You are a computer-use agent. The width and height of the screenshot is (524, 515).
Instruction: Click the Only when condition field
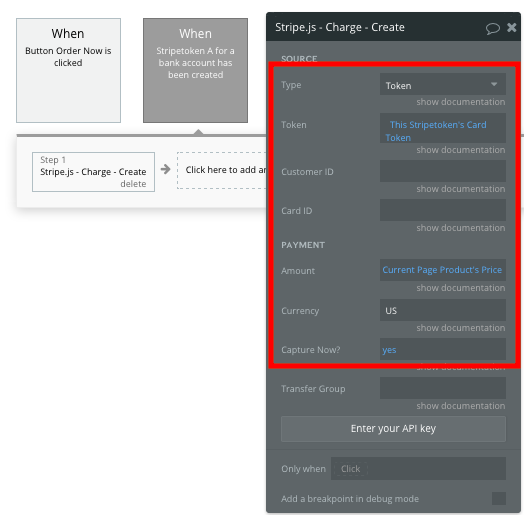[x=418, y=469]
